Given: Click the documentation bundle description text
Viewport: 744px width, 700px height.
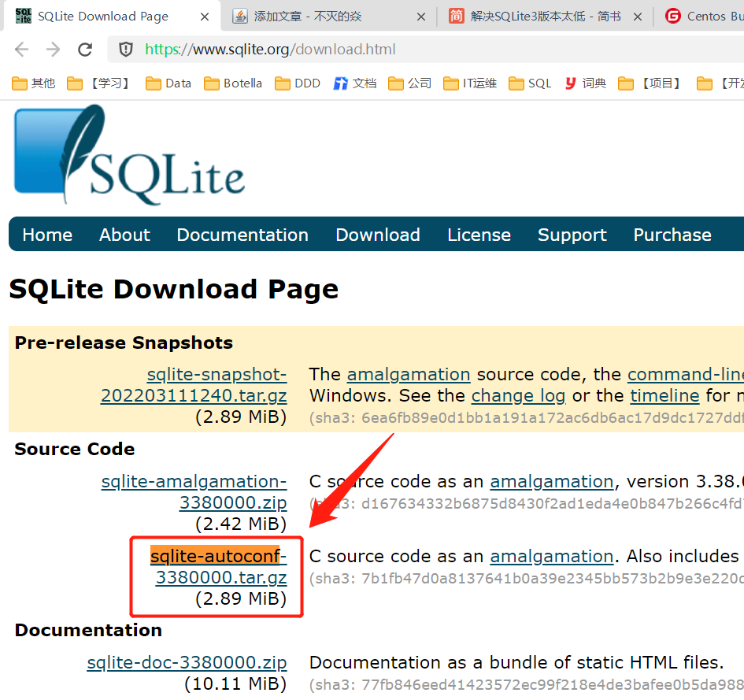Looking at the screenshot, I should pos(516,662).
